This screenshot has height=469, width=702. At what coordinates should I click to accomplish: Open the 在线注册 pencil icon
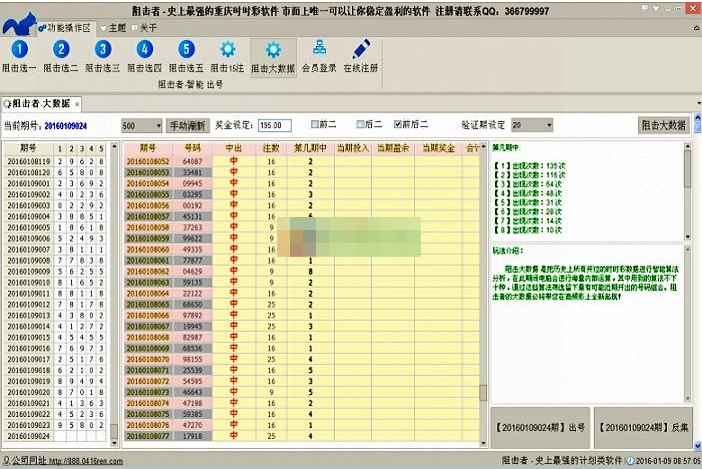pos(361,50)
